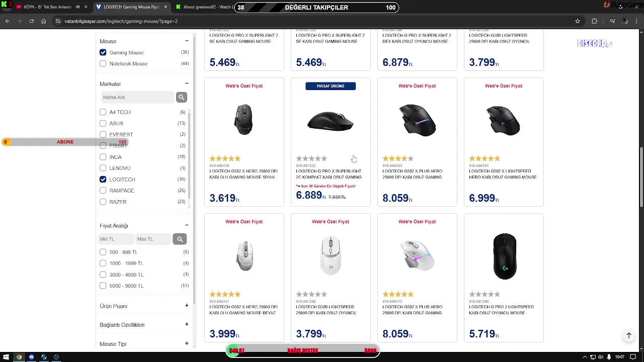Screen dimensions: 644x362
Task: Open the browser extensions menu
Action: [x=594, y=21]
